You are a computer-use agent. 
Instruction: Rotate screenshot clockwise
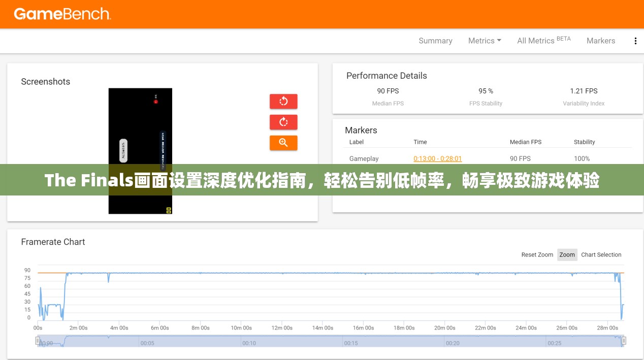point(283,122)
